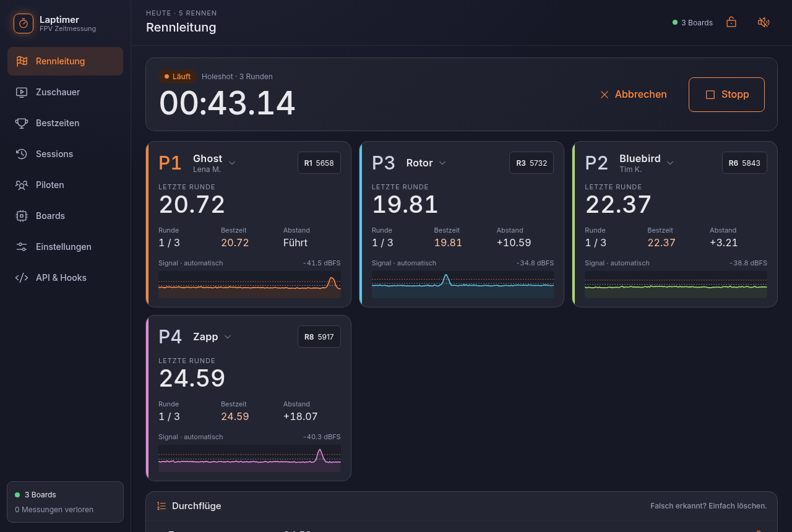Expand the Rotor pilot dropdown

442,163
